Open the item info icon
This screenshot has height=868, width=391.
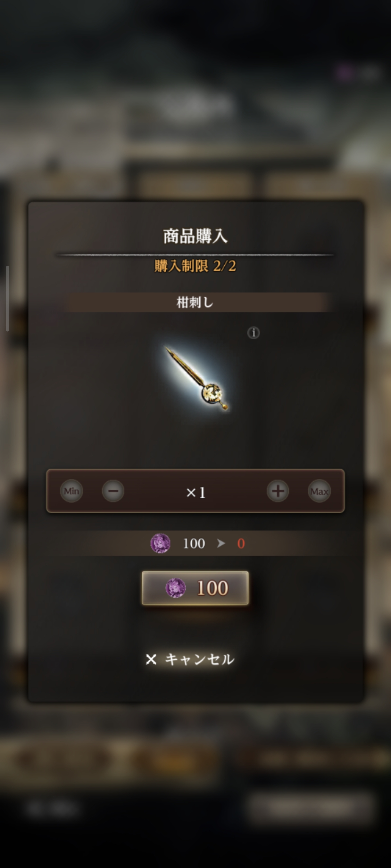coord(254,333)
